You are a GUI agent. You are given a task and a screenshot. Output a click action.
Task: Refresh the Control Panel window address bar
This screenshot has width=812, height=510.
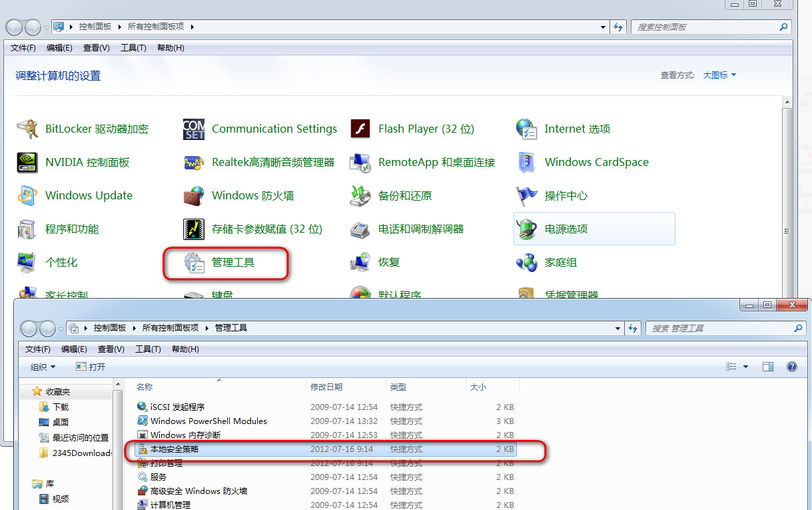point(619,27)
